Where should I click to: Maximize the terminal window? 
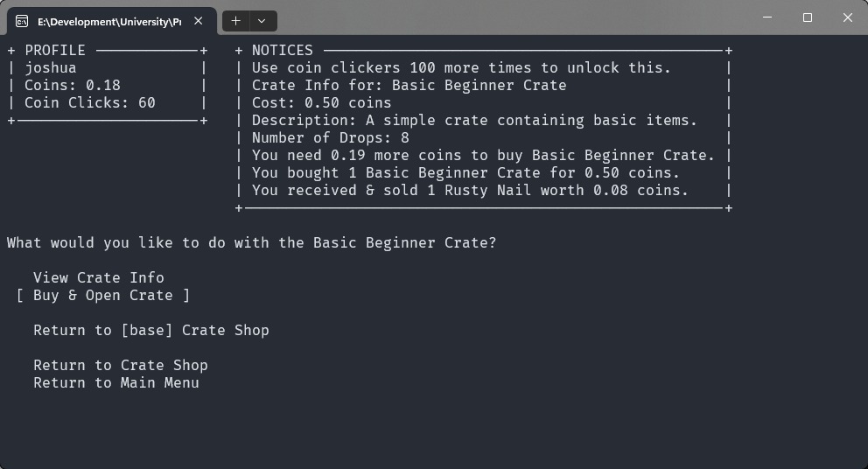pyautogui.click(x=808, y=17)
